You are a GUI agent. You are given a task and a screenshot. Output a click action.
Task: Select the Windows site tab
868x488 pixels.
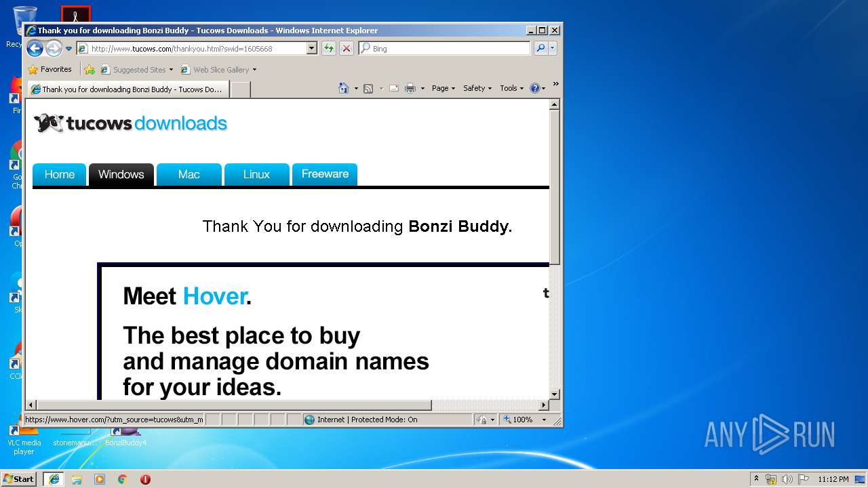(121, 174)
